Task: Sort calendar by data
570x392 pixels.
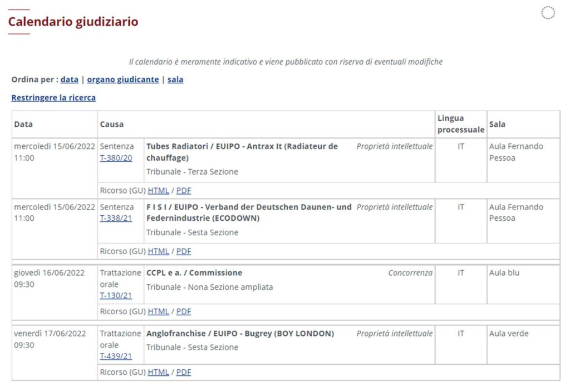Action: tap(69, 80)
